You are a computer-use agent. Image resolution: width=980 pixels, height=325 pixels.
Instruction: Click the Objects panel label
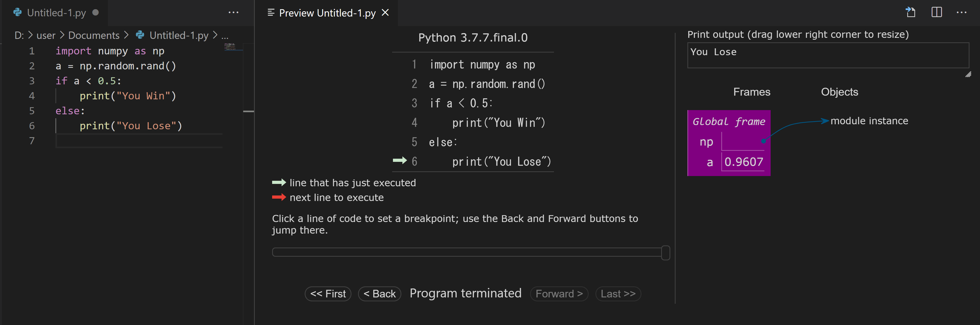(840, 92)
